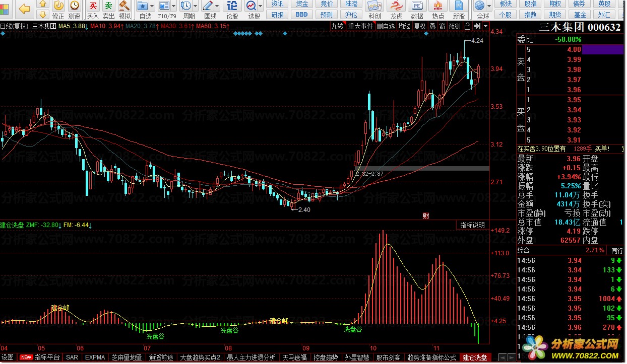Click the 财 marker on the chart

426,216
